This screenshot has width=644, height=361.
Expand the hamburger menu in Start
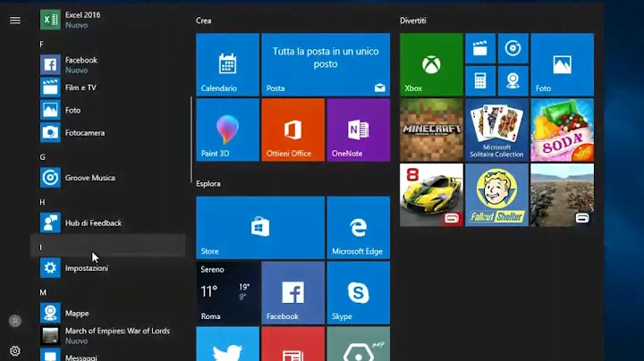tap(15, 21)
